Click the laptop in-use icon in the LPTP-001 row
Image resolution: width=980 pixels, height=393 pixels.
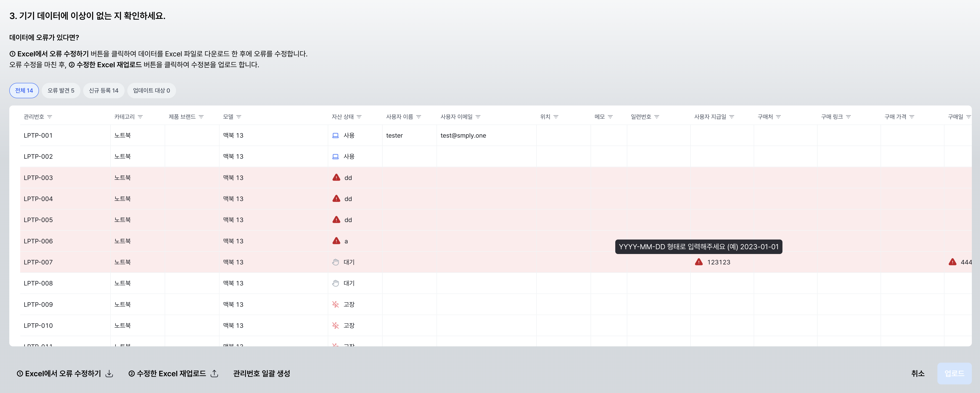point(335,135)
